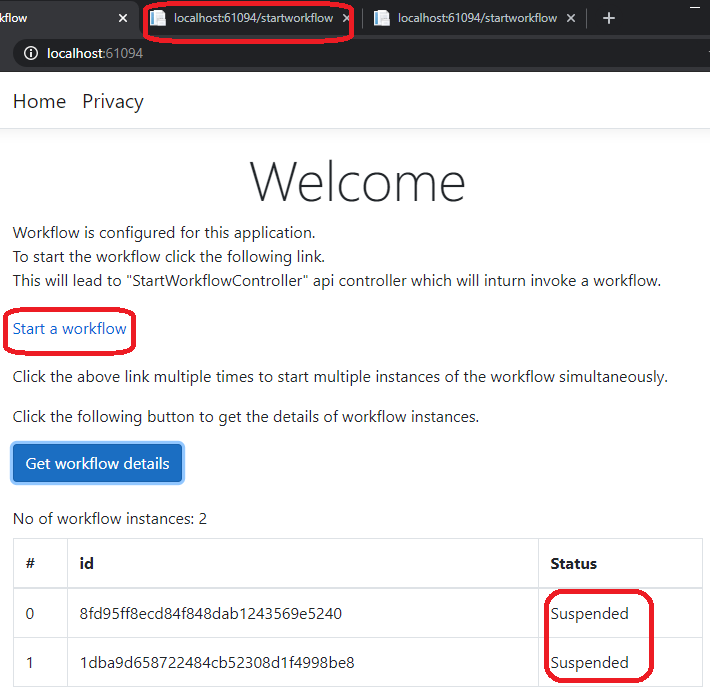Close the third startworkflow tab
Viewport: 710px width, 692px height.
click(x=571, y=18)
